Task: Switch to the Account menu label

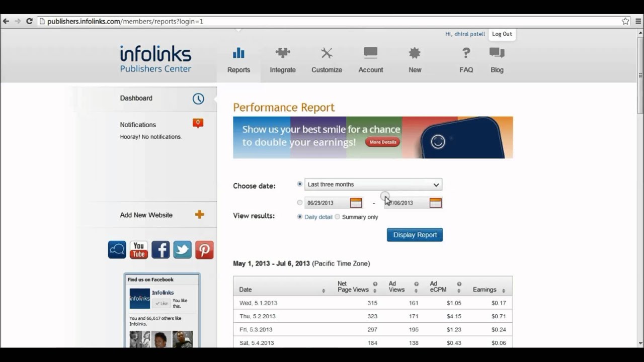Action: (x=371, y=70)
